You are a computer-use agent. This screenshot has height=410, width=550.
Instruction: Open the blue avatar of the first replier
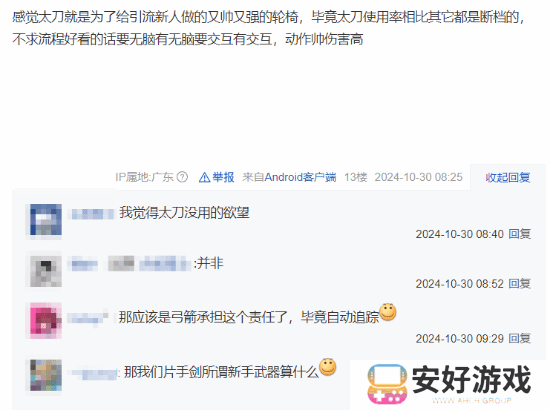coord(46,220)
